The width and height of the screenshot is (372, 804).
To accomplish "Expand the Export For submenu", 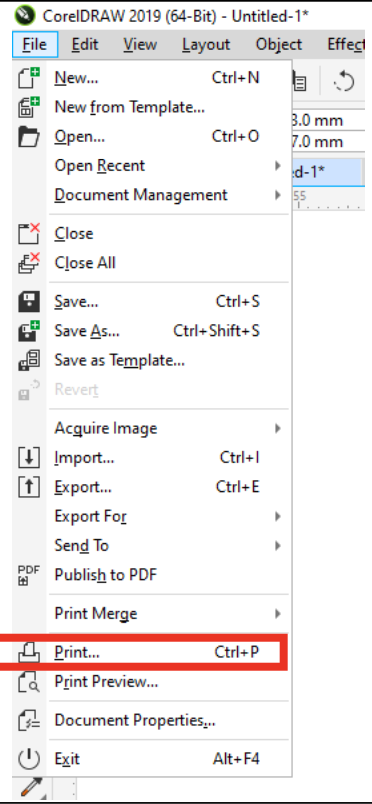I will tap(169, 516).
